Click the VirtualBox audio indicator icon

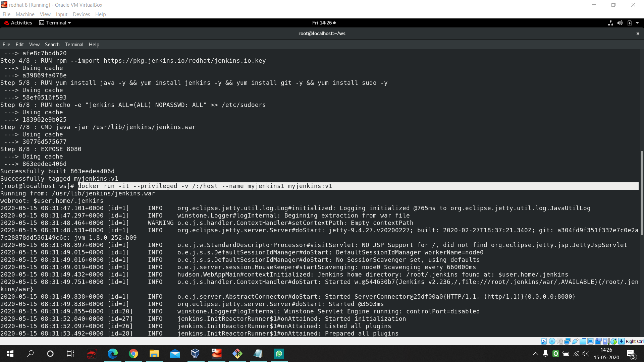point(560,341)
